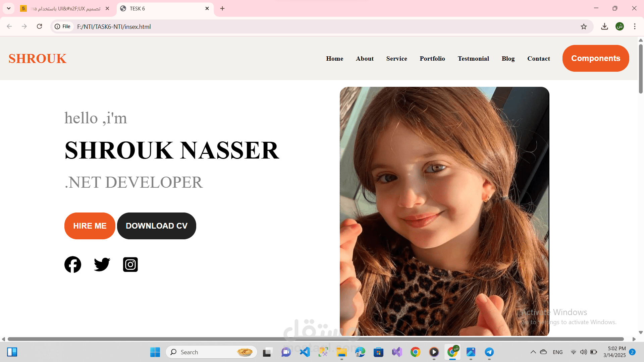Click the Chrome profile avatar
Viewport: 644px width, 362px height.
[x=620, y=26]
